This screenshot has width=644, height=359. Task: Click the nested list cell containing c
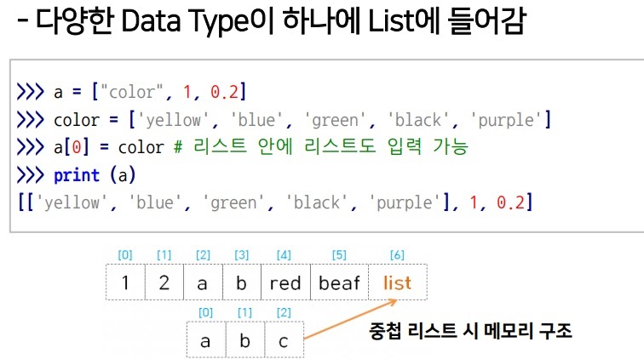pyautogui.click(x=285, y=340)
